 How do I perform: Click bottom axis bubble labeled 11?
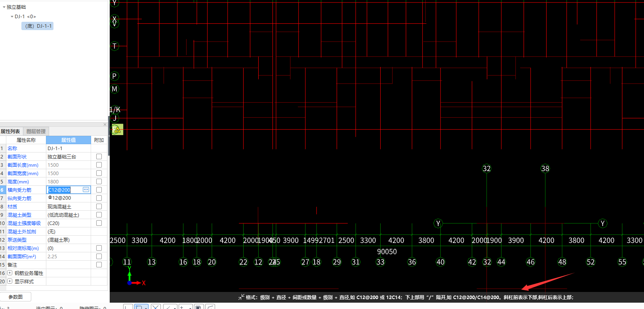coord(127,262)
